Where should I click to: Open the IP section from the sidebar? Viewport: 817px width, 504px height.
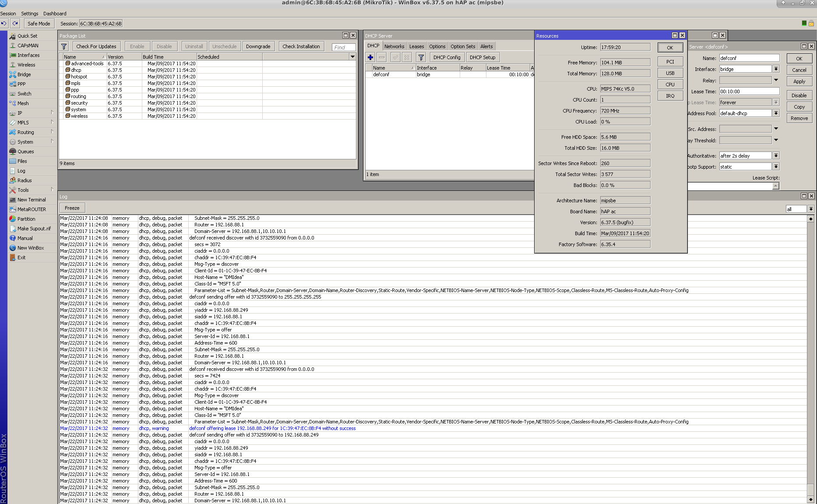[x=19, y=113]
